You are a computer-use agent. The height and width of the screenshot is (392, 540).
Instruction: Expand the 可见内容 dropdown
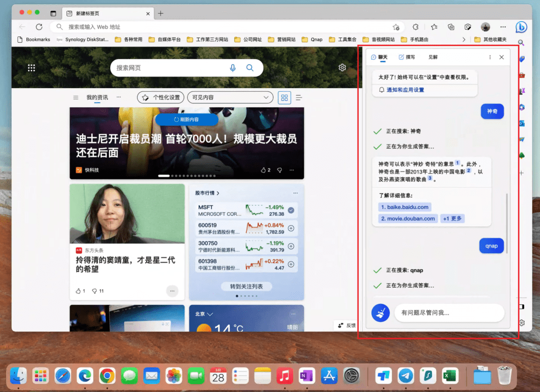[x=230, y=98]
